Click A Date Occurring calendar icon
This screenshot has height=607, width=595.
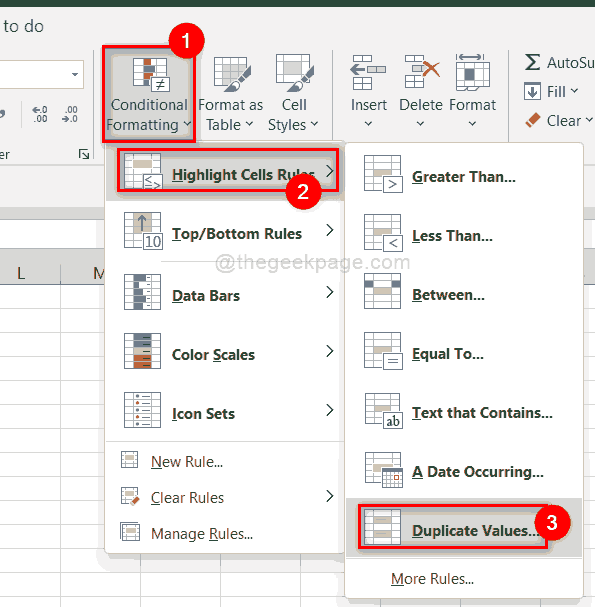point(383,470)
